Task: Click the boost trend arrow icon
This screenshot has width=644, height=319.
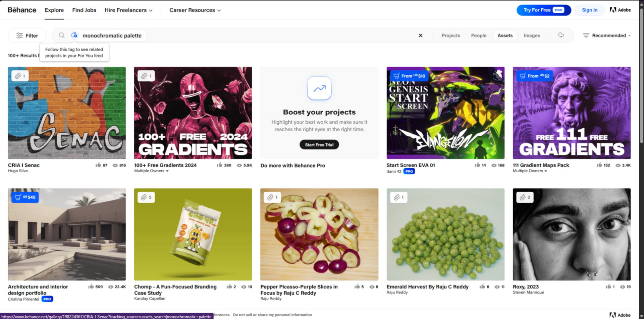Action: pos(319,88)
